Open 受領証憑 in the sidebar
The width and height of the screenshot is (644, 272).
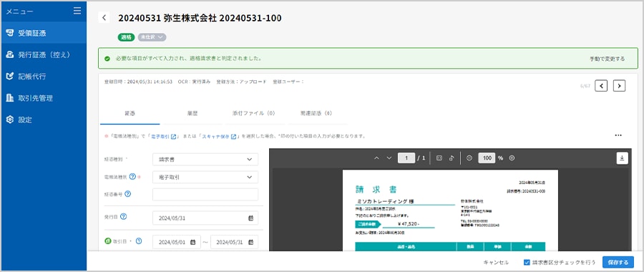click(x=43, y=33)
